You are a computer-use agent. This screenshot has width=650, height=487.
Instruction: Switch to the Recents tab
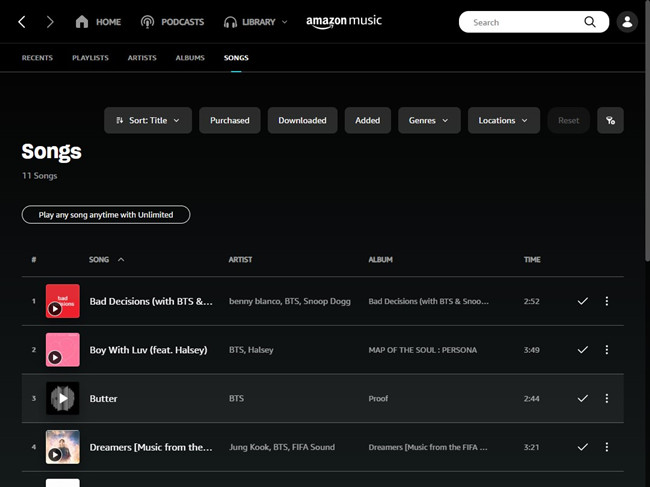[37, 58]
